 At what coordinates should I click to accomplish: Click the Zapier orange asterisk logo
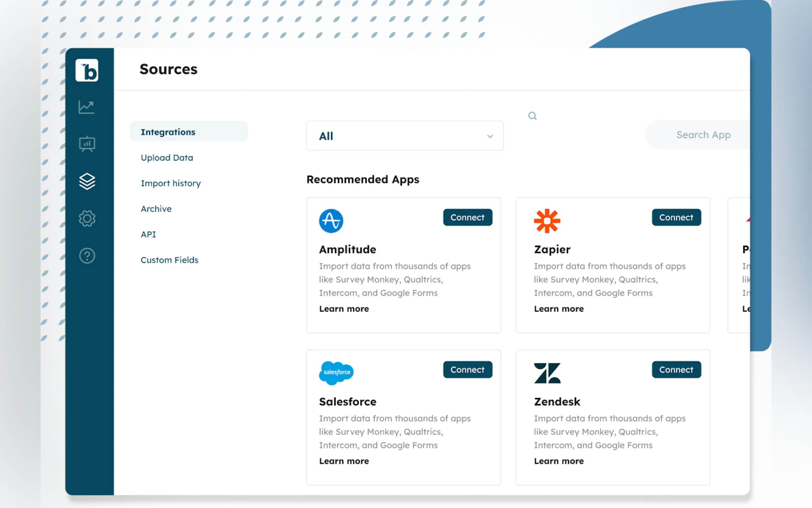coord(547,221)
